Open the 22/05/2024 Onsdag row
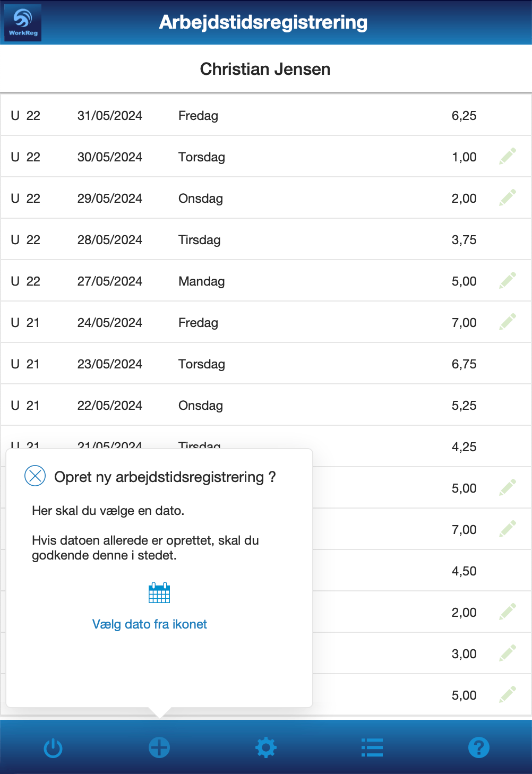This screenshot has width=532, height=774. pyautogui.click(x=265, y=406)
